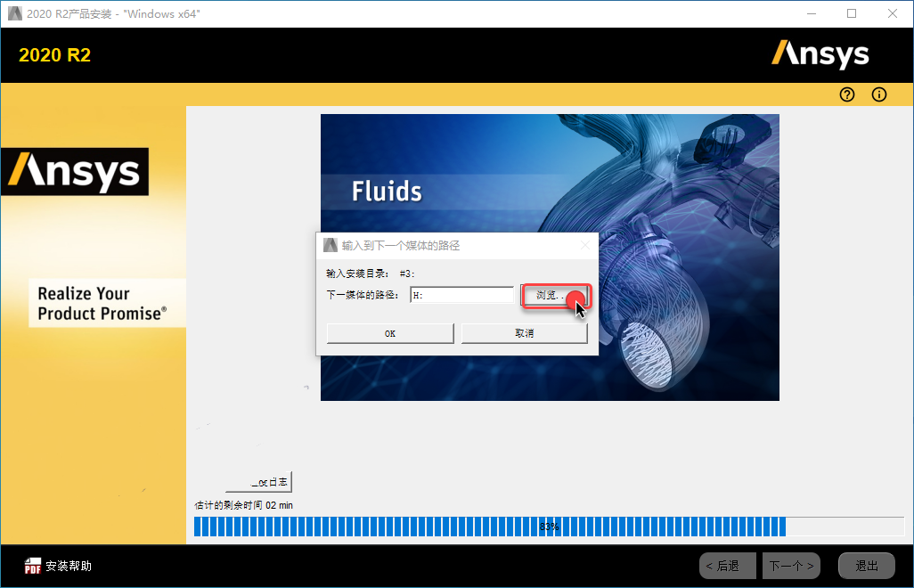
Task: Click the Realize Your Product Promise text
Action: pyautogui.click(x=102, y=303)
